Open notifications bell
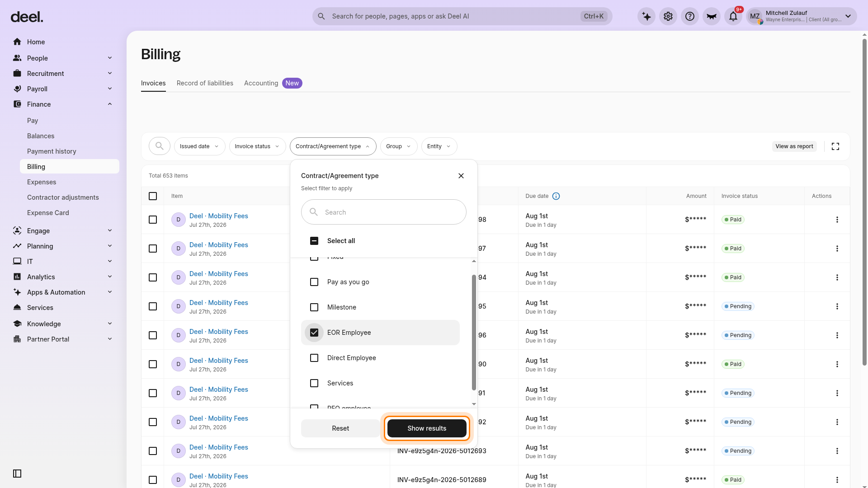This screenshot has width=868, height=488. click(733, 17)
